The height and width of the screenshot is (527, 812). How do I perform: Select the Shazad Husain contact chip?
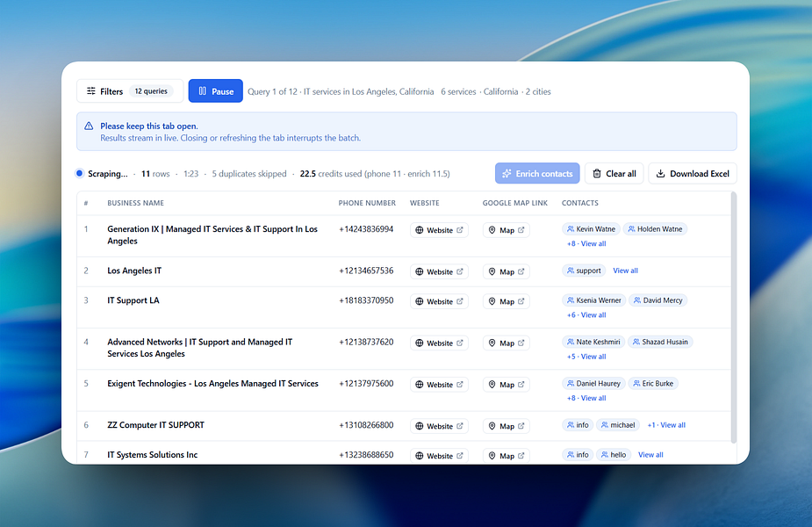pyautogui.click(x=660, y=342)
